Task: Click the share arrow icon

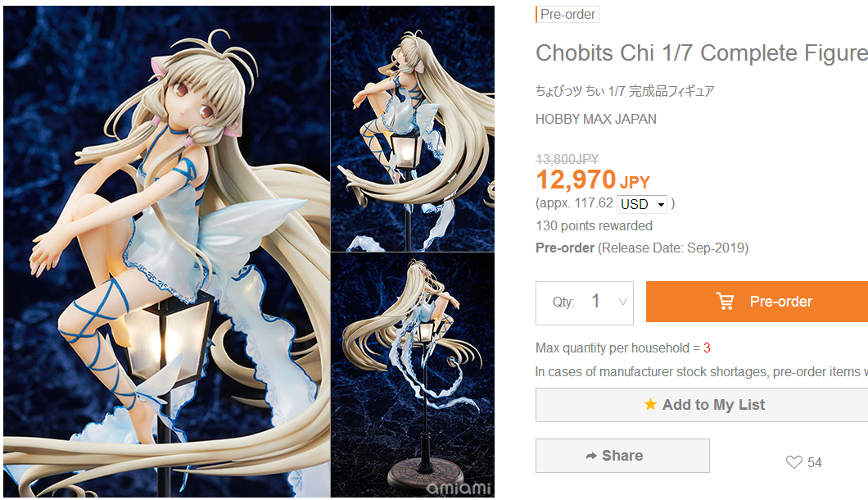Action: pos(591,456)
